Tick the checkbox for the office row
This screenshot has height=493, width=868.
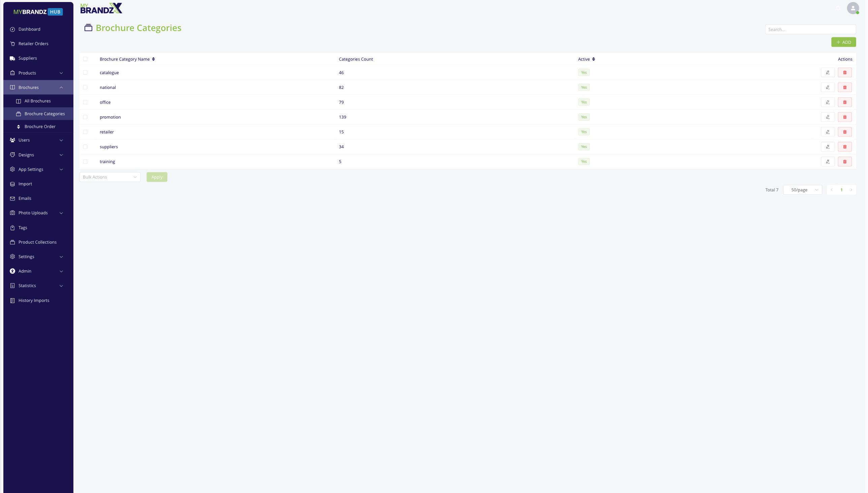(x=85, y=102)
